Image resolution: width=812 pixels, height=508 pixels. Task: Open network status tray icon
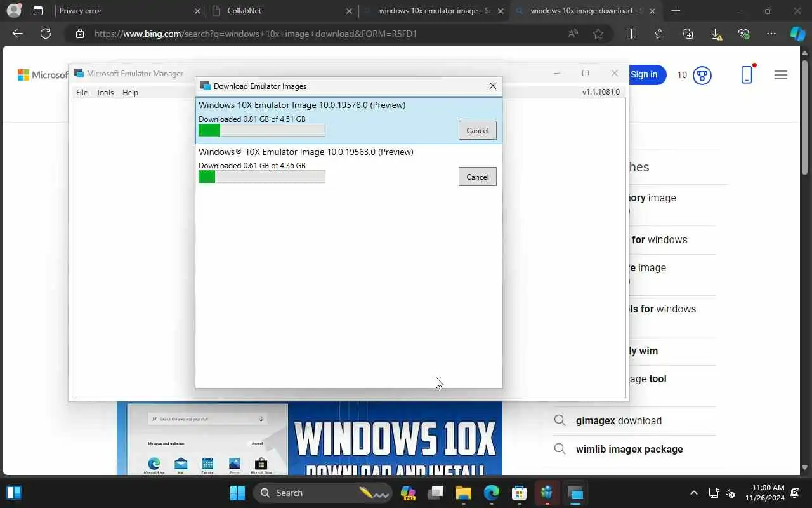coord(714,493)
